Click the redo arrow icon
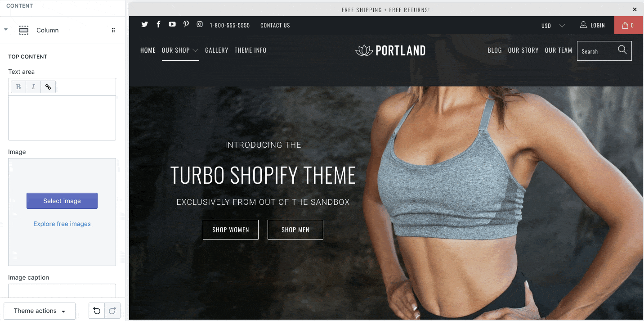This screenshot has height=321, width=644. pos(112,311)
